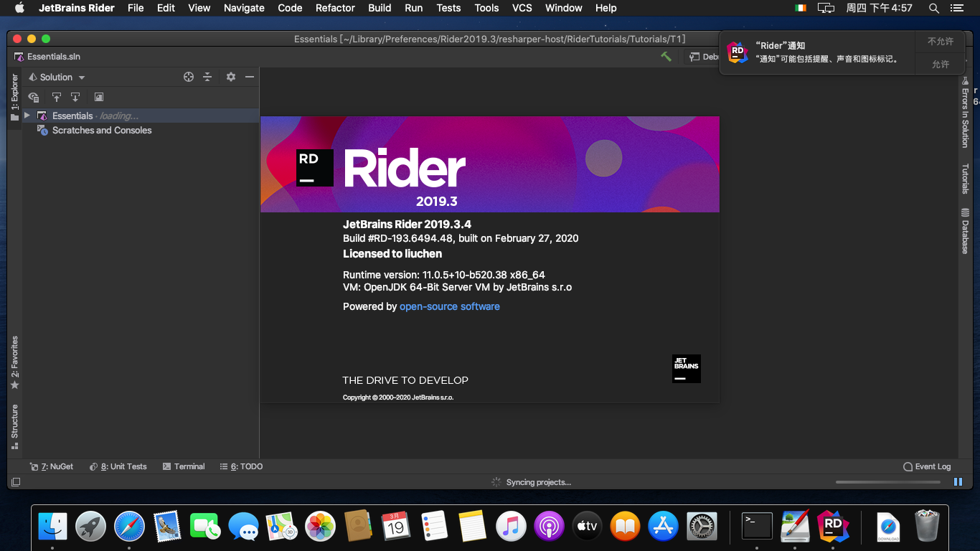Open the Trash in the Dock

click(927, 527)
